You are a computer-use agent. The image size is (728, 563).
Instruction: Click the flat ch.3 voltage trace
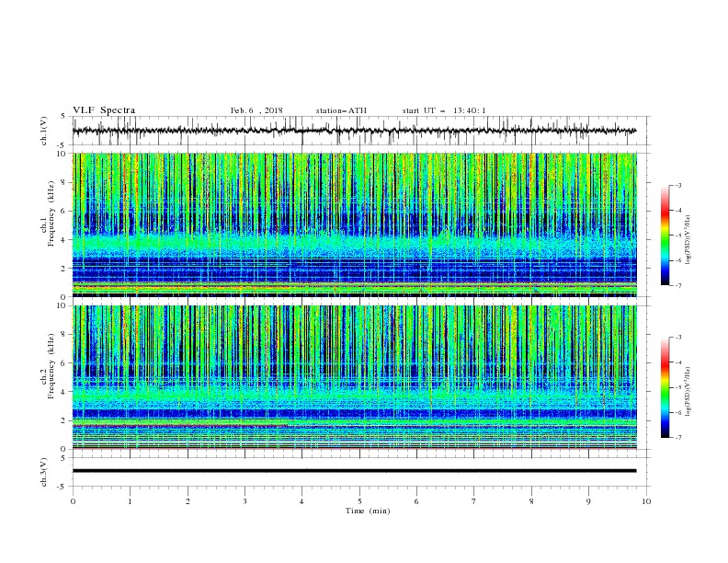(354, 471)
